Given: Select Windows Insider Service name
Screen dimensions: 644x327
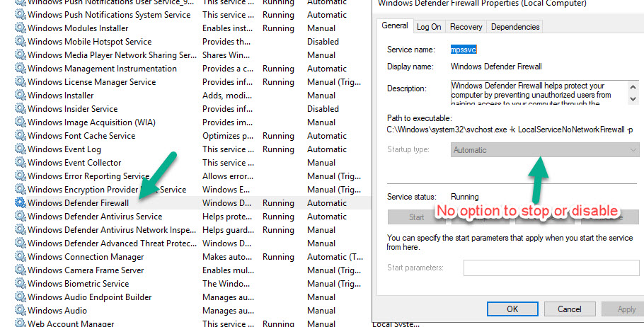Looking at the screenshot, I should point(72,108).
